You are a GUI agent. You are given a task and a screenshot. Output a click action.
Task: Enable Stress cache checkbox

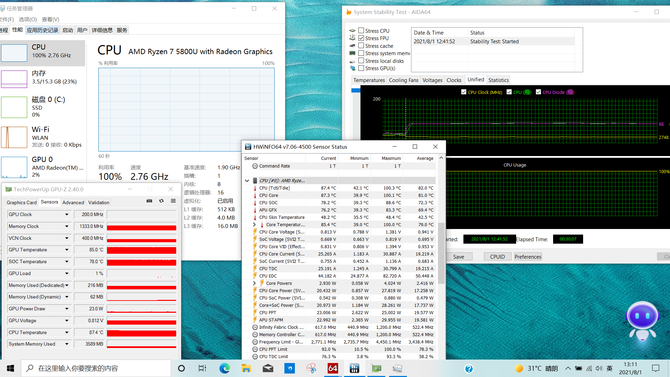[x=361, y=46]
